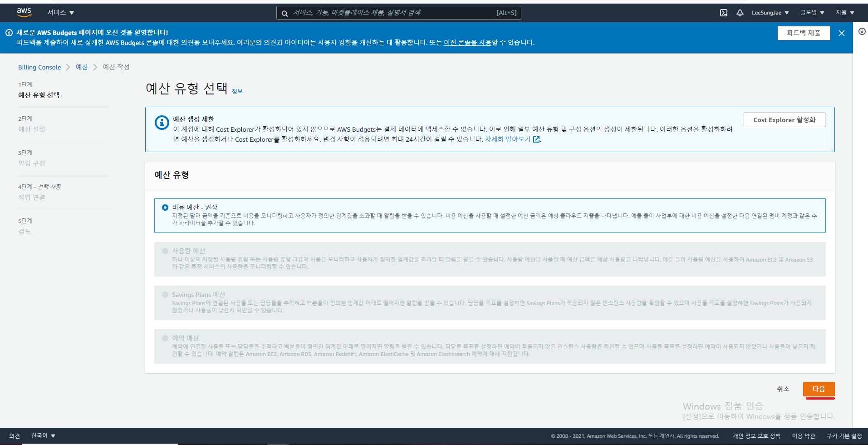Click the 예산 유형 section heading
This screenshot has height=445, width=868.
click(x=172, y=175)
